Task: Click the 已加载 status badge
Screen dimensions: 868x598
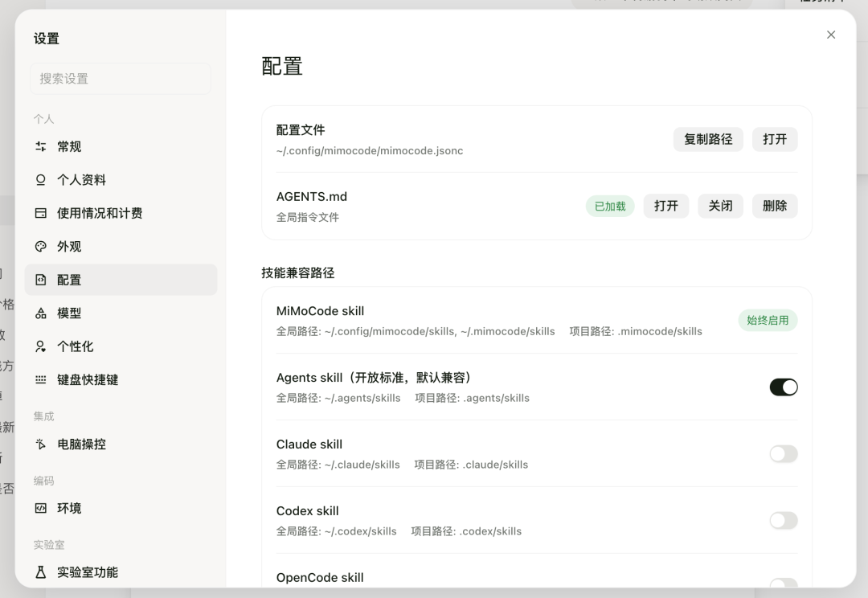Action: 610,207
